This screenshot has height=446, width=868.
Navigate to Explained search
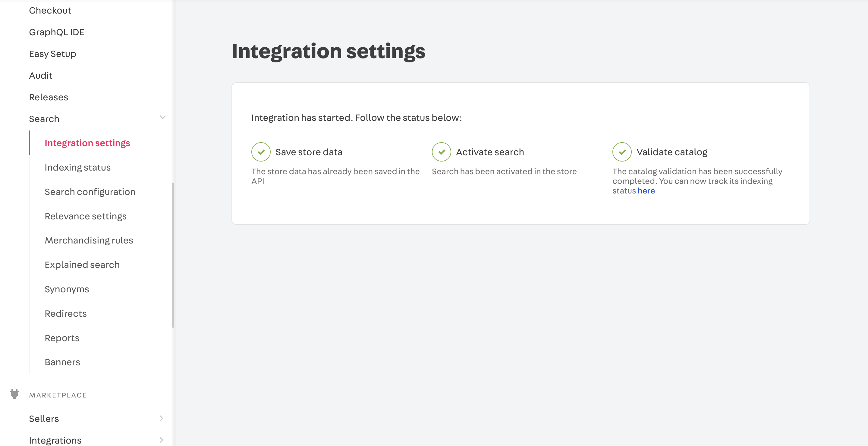tap(83, 265)
